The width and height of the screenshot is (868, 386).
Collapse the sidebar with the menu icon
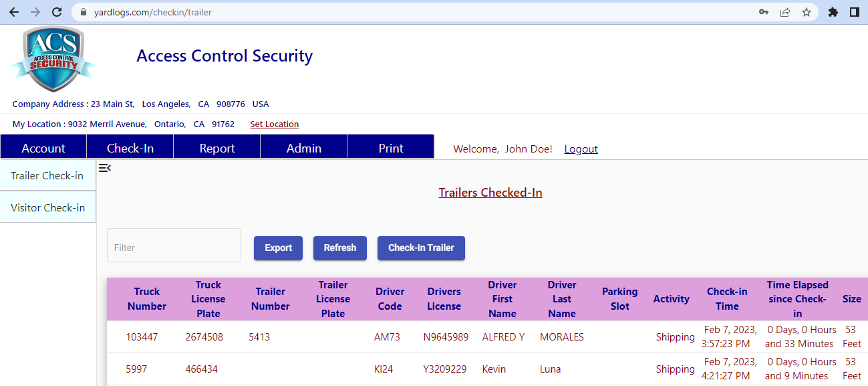click(x=104, y=168)
